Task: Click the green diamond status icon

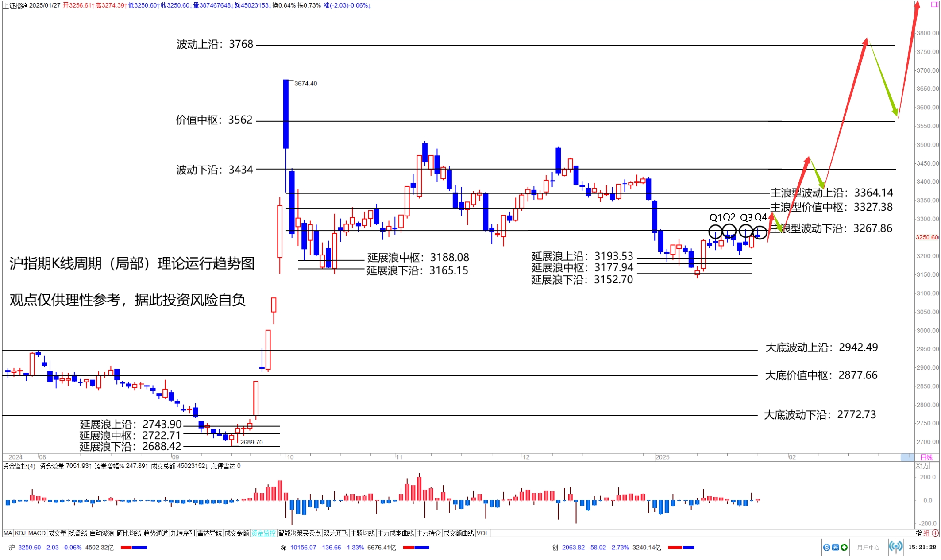Action: 844,548
